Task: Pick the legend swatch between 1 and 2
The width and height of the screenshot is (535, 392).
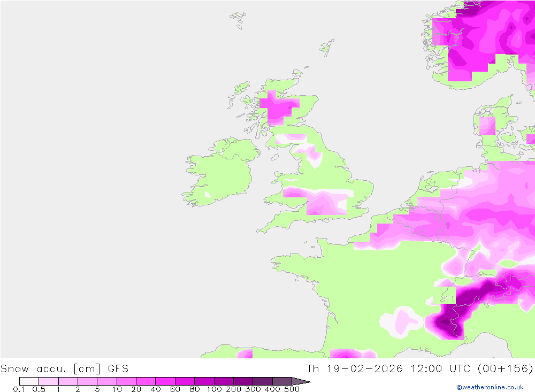Action: [68, 381]
